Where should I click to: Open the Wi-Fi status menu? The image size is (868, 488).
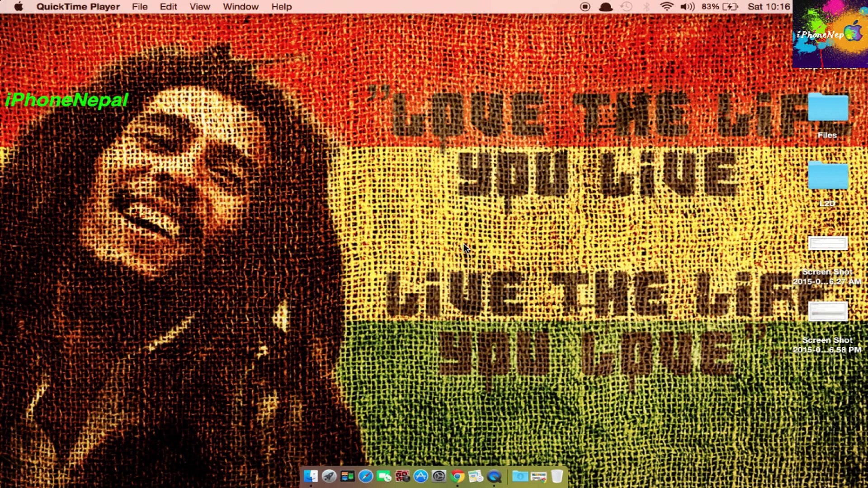point(666,7)
